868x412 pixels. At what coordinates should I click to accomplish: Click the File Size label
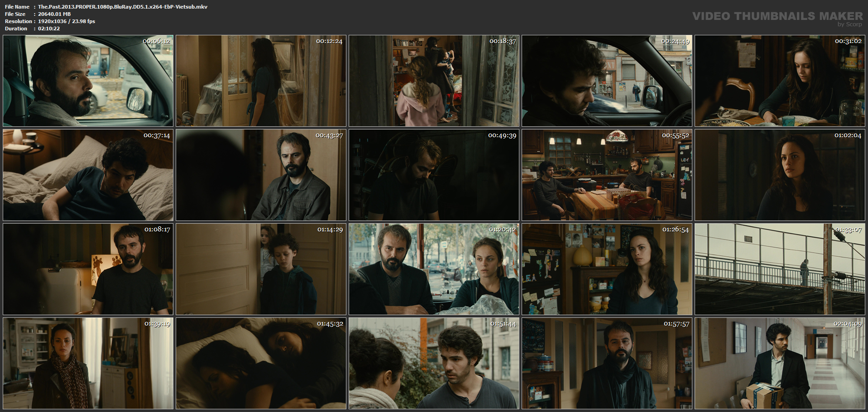click(15, 14)
